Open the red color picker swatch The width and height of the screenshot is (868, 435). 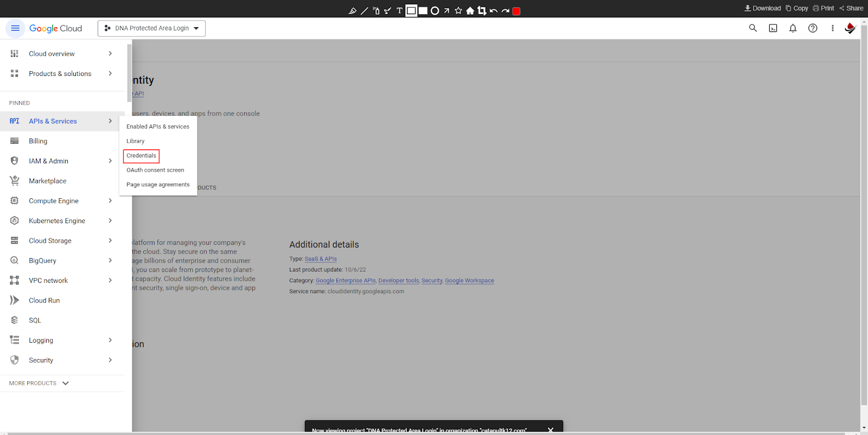(x=516, y=11)
